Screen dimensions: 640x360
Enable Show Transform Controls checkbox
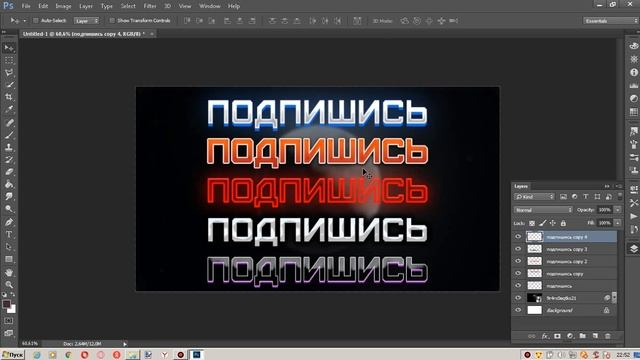(112, 20)
